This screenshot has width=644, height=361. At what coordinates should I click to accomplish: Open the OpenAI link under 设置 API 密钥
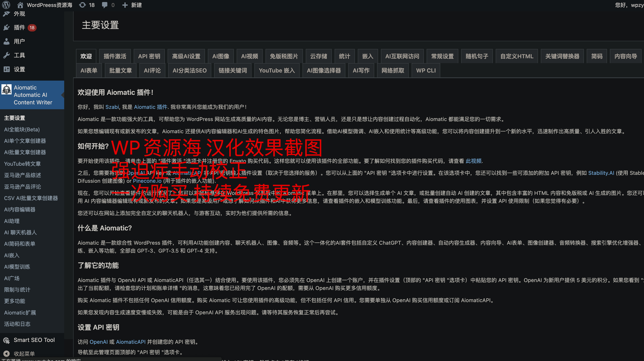point(99,342)
